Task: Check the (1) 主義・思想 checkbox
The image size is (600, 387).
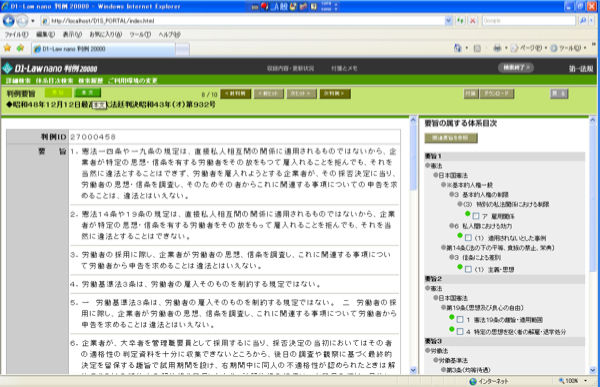Action: tap(468, 269)
